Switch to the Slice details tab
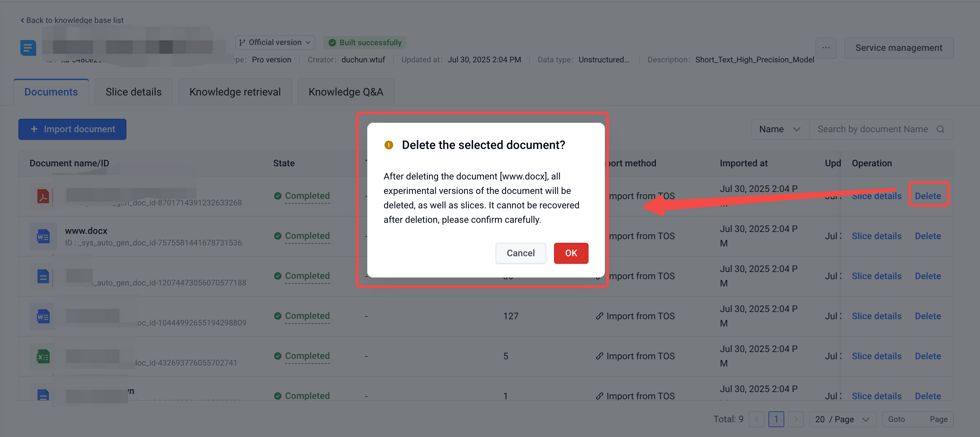Image resolution: width=980 pixels, height=437 pixels. click(x=134, y=92)
